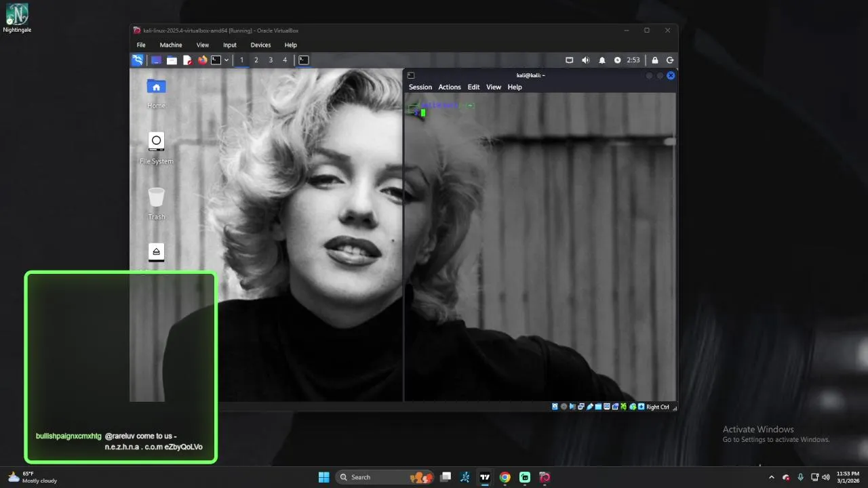Click the Kali volume speaker icon
Screen dimensions: 868x488
(x=585, y=60)
